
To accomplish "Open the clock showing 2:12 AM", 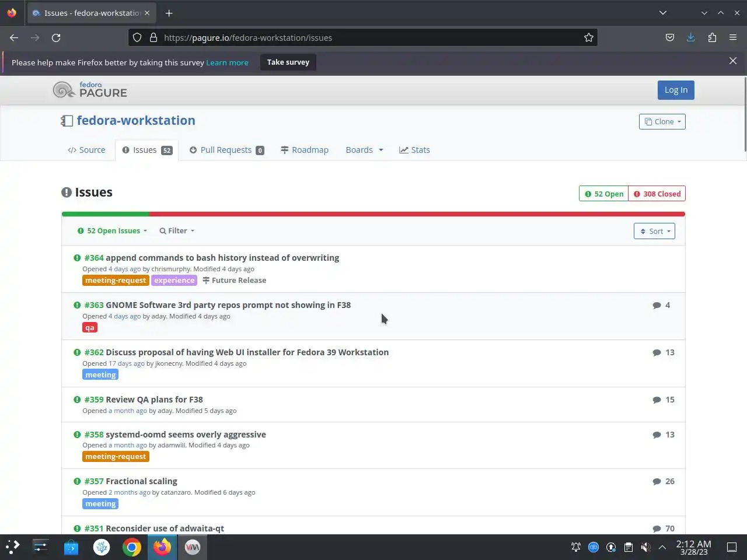I will click(693, 547).
